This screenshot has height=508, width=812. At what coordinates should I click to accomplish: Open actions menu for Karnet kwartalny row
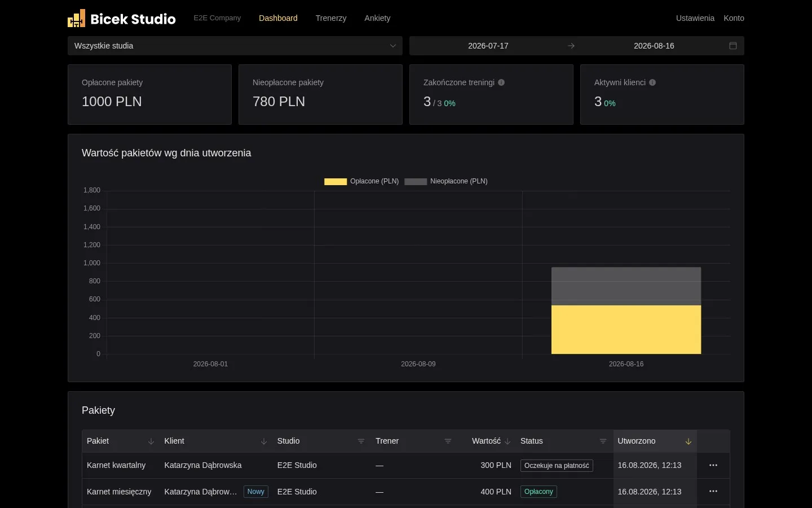pyautogui.click(x=713, y=465)
